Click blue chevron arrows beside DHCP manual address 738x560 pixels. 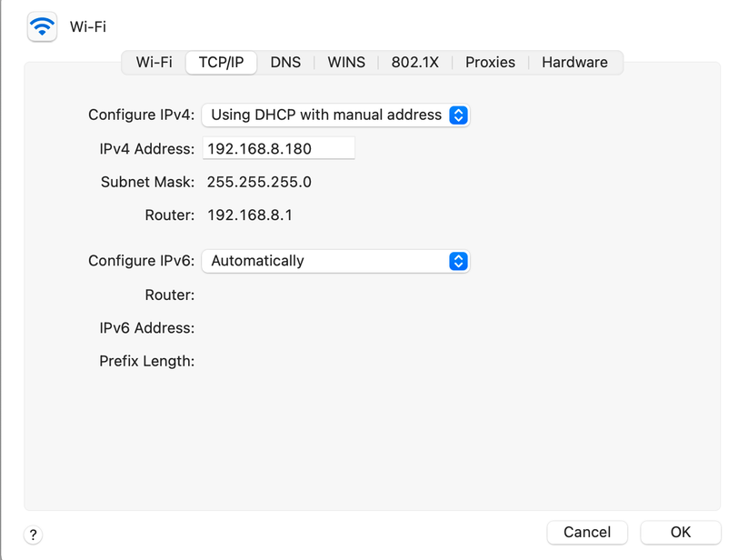[459, 115]
